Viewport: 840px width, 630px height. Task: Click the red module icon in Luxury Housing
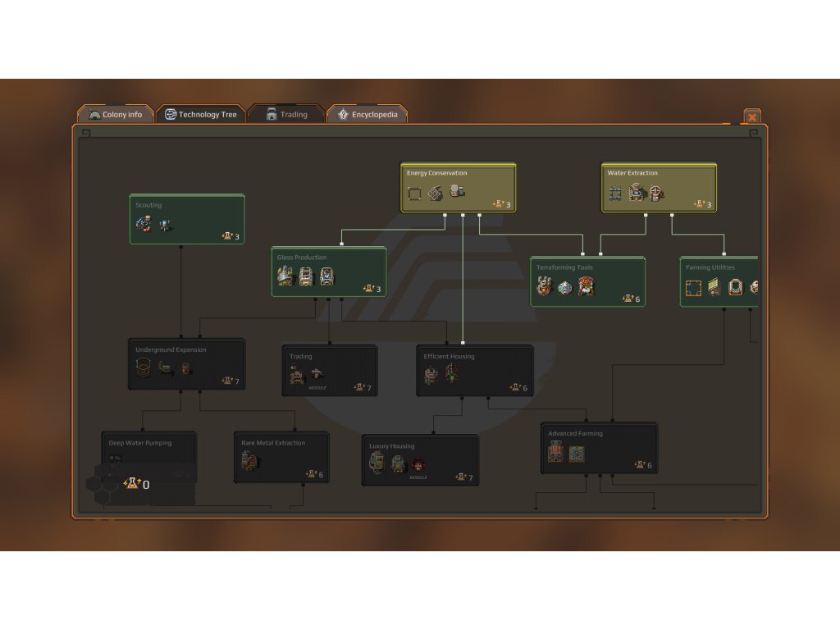point(419,465)
